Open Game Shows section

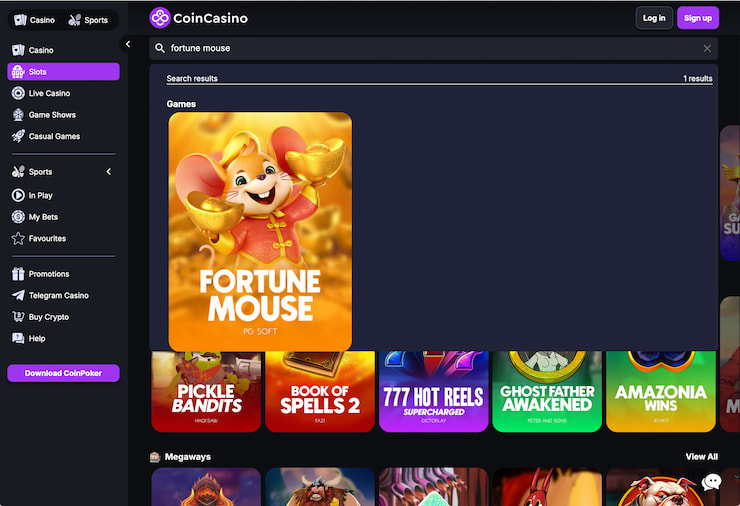63,115
